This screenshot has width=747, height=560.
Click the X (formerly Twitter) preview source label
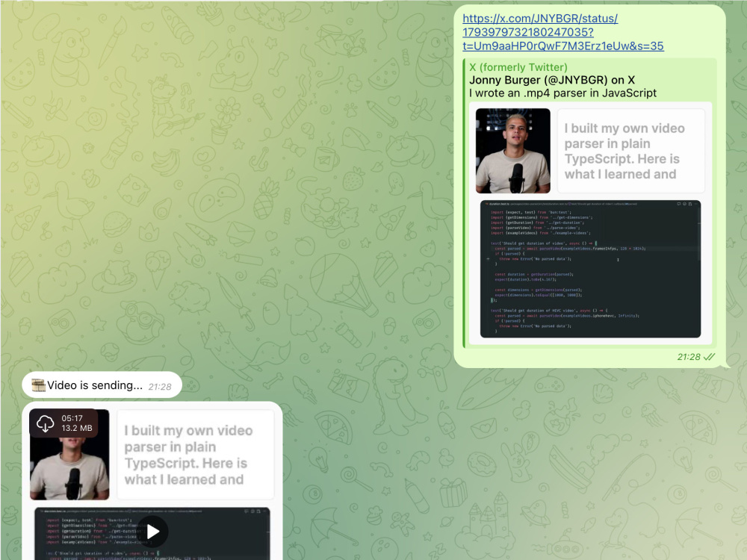tap(518, 67)
